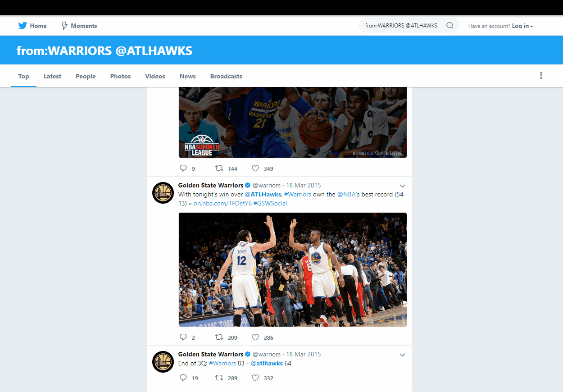Screen dimensions: 563x392
Task: Go to the News tab
Action: tap(187, 76)
